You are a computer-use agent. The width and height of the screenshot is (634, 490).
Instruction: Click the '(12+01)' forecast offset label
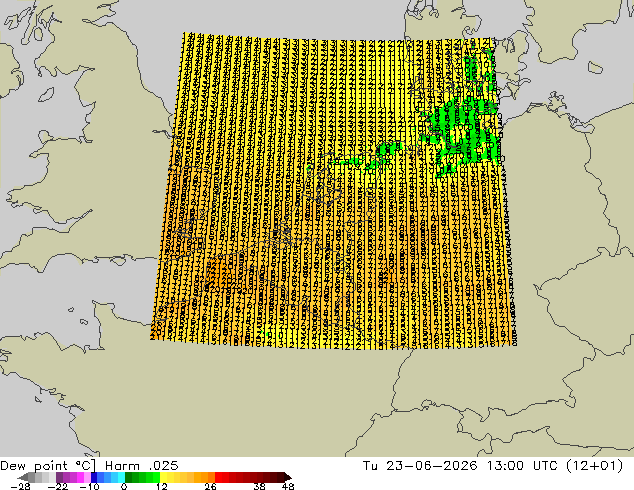[x=594, y=466]
